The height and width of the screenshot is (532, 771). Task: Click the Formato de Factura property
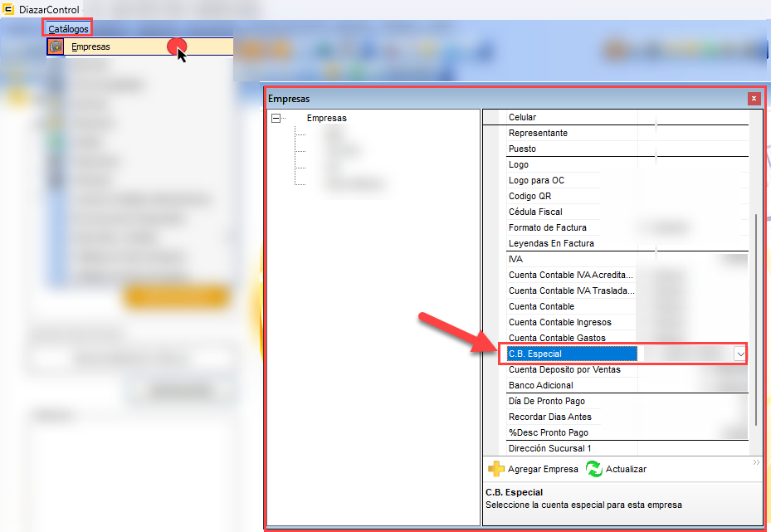tap(548, 227)
